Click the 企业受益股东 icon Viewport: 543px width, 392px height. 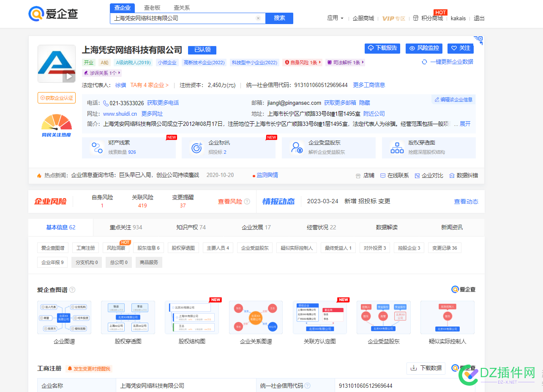pyautogui.click(x=297, y=147)
